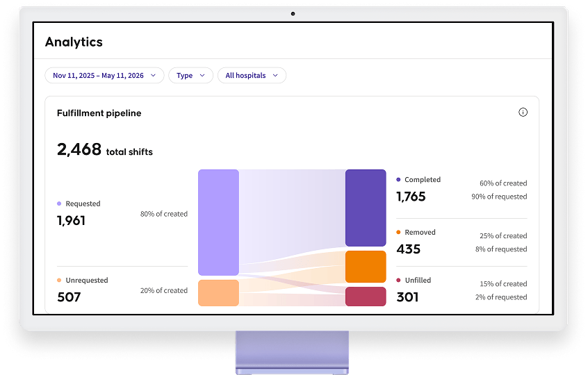Open the All hospitals filter dropdown
The height and width of the screenshot is (375, 588).
click(252, 75)
